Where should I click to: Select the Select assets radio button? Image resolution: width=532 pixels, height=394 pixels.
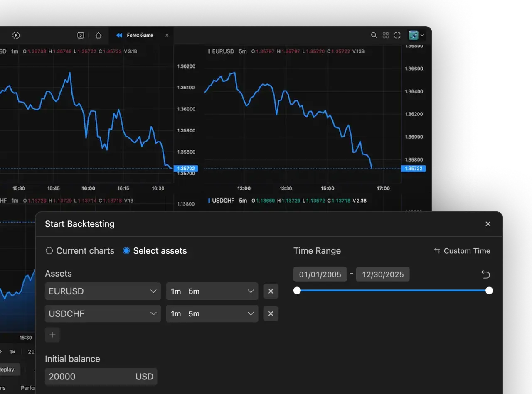126,251
